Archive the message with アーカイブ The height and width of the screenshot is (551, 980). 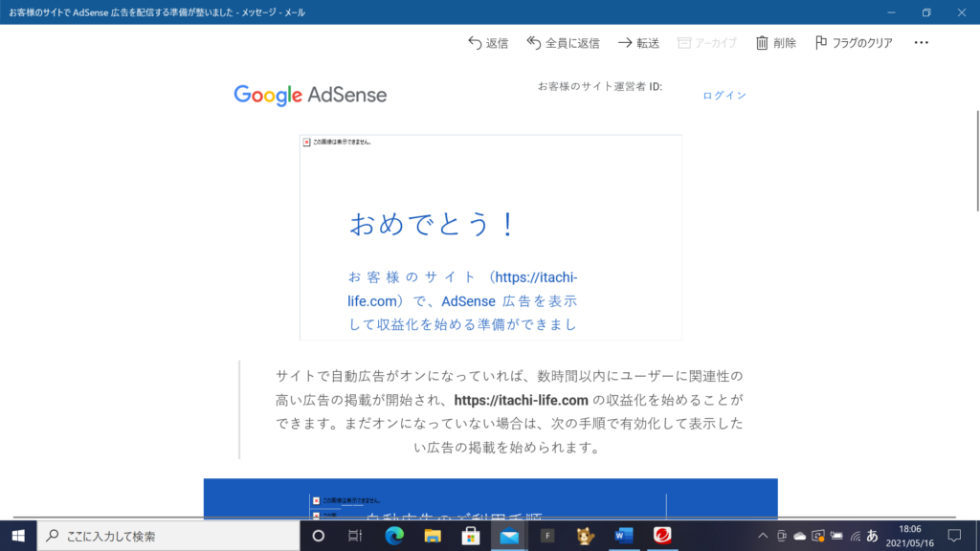[707, 42]
